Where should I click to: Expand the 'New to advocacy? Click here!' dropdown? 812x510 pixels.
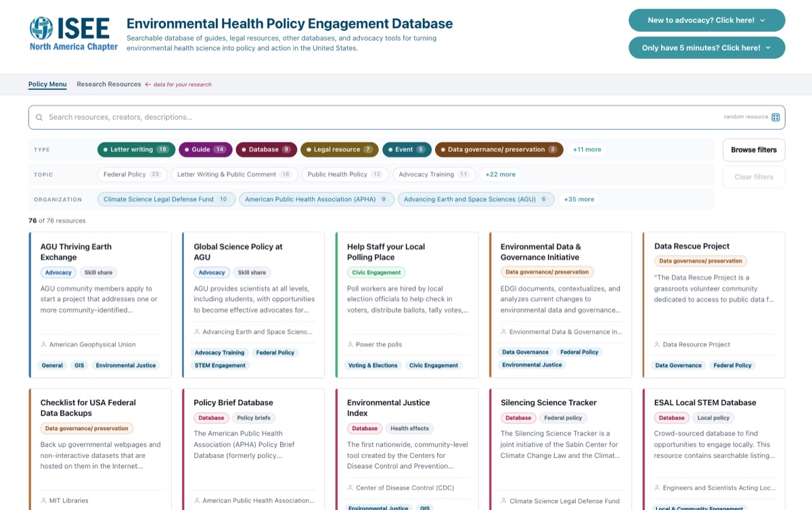point(706,20)
